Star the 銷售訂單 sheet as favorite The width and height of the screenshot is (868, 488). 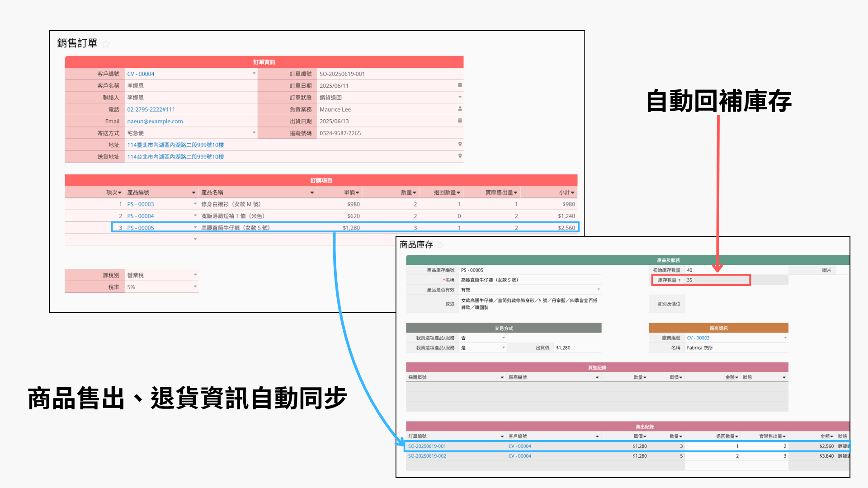click(106, 44)
